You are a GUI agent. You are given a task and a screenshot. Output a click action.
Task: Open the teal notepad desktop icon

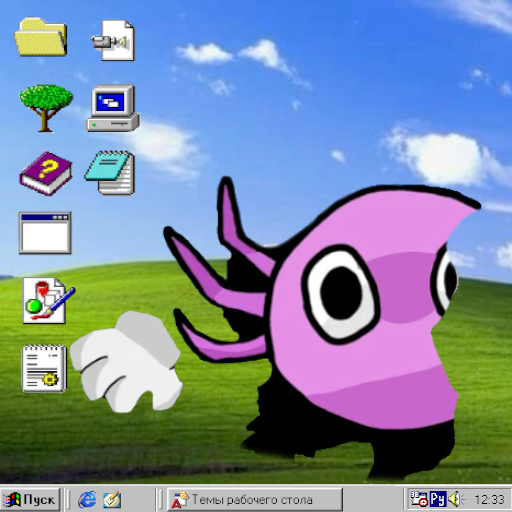coord(110,173)
